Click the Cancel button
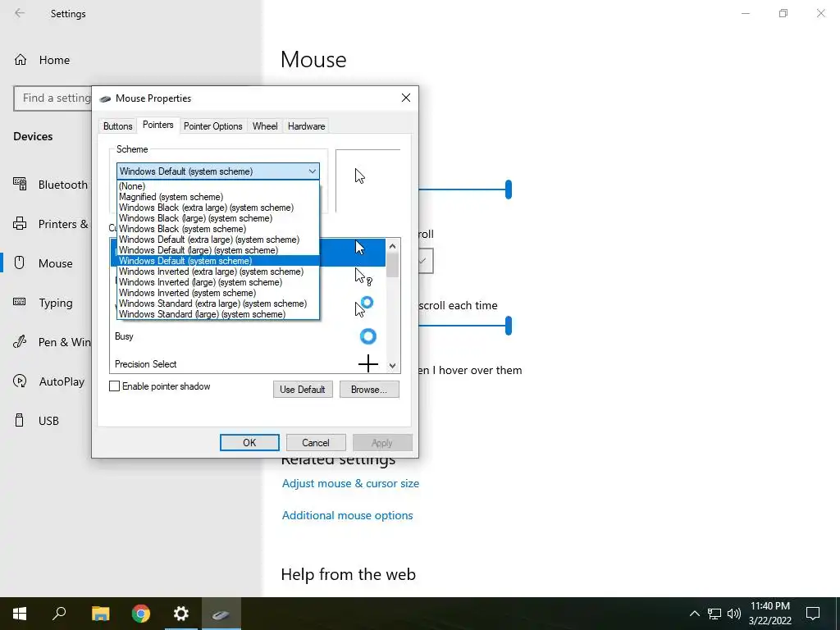 (x=316, y=442)
